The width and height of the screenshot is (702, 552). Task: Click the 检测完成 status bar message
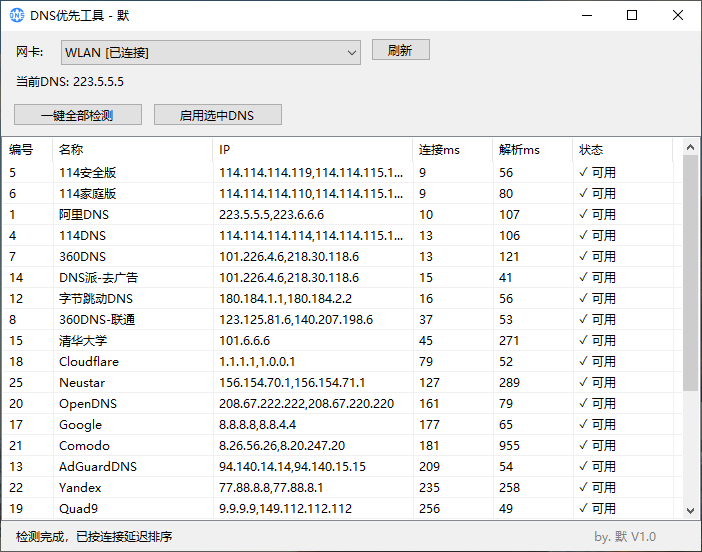click(94, 536)
